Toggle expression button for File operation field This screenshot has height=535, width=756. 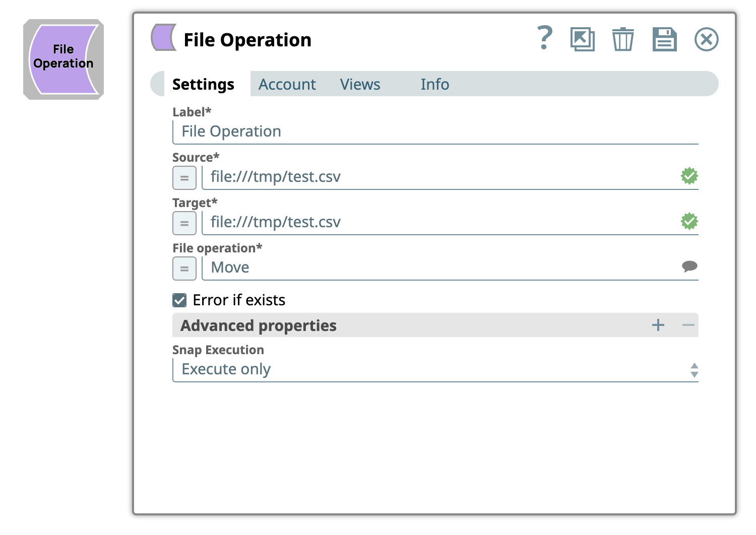click(x=184, y=269)
